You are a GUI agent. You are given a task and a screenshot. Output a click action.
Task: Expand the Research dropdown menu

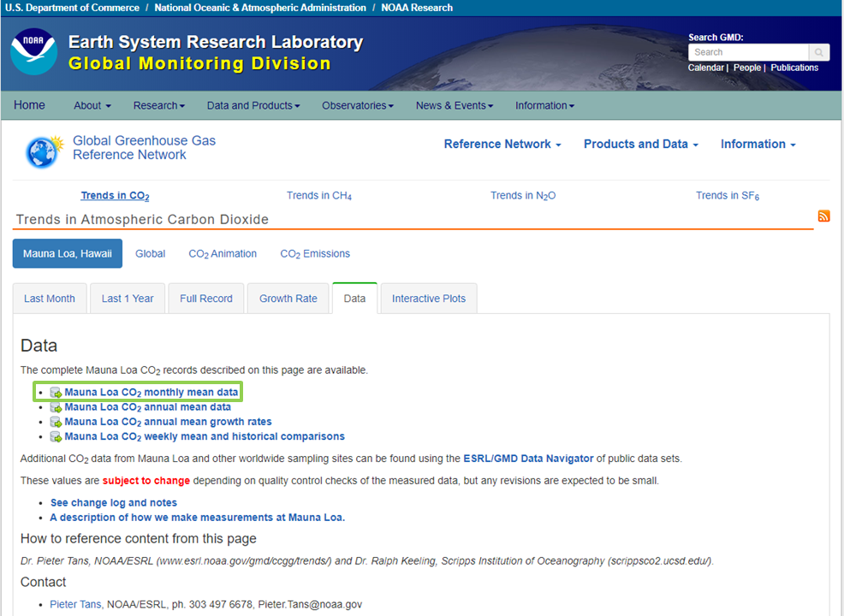tap(159, 105)
